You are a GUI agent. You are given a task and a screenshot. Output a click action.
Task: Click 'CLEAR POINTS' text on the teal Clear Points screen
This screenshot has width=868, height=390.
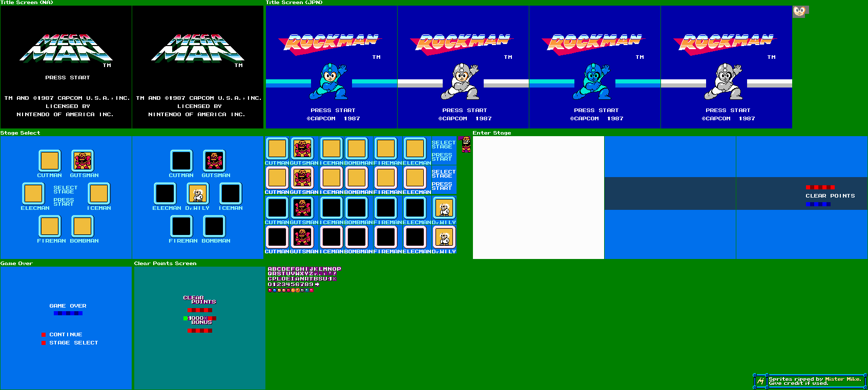(199, 300)
